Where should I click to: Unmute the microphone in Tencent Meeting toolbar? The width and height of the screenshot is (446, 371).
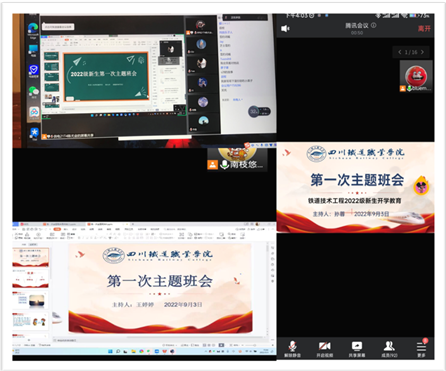[x=292, y=349]
